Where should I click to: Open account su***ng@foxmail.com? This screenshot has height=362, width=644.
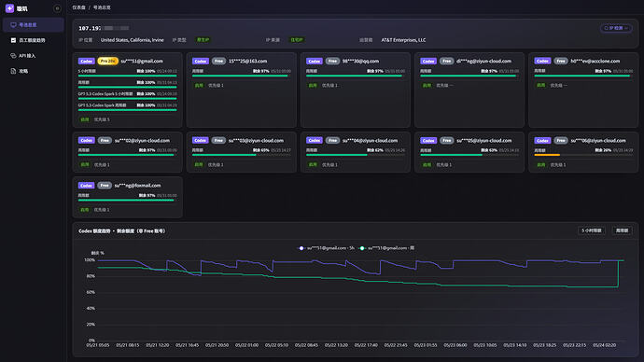click(137, 186)
